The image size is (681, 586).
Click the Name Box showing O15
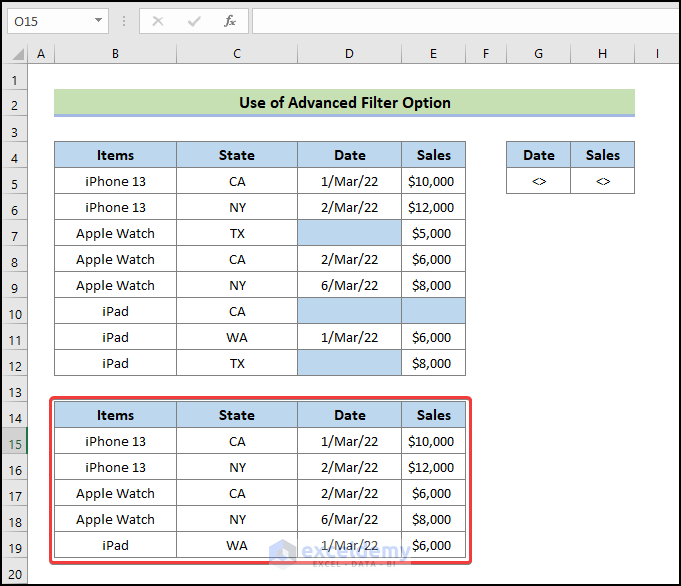tap(58, 21)
